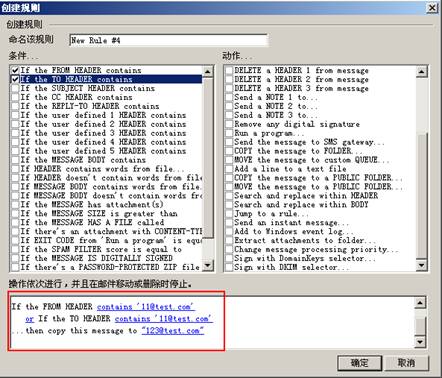The height and width of the screenshot is (378, 442).
Task: Check 'If the MESSAGE IS DIGITALLY SIGNED'
Action: (x=15, y=258)
